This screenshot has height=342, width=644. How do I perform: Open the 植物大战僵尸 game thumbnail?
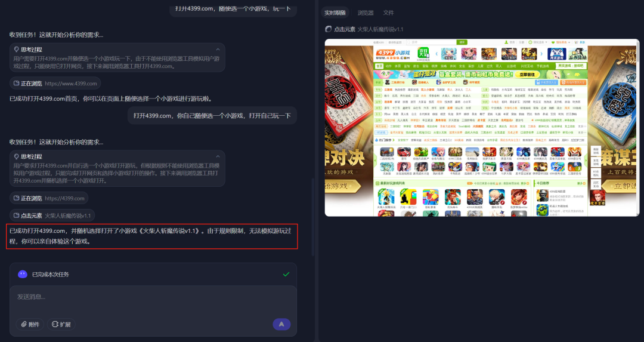point(421,152)
